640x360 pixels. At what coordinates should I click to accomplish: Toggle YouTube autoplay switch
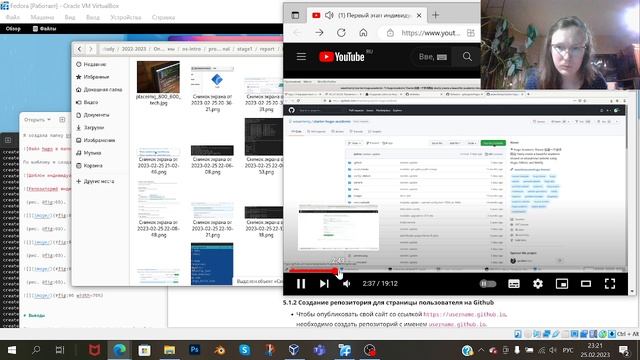tap(488, 284)
